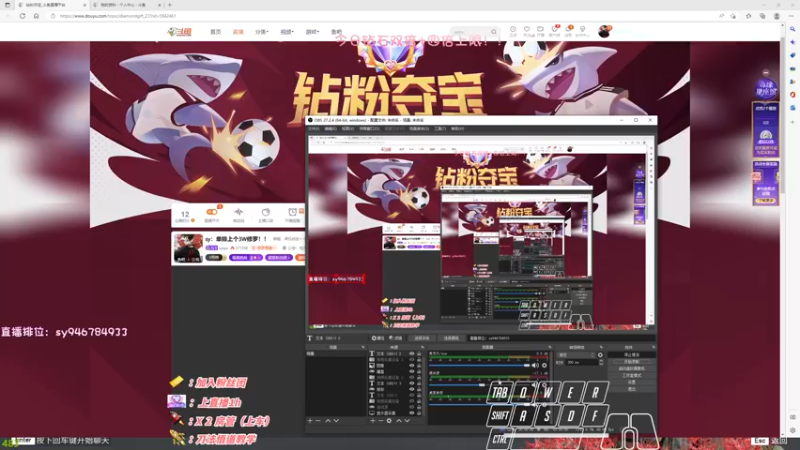800x450 pixels.
Task: Open the Edge sidebar search icon
Action: coord(792,30)
